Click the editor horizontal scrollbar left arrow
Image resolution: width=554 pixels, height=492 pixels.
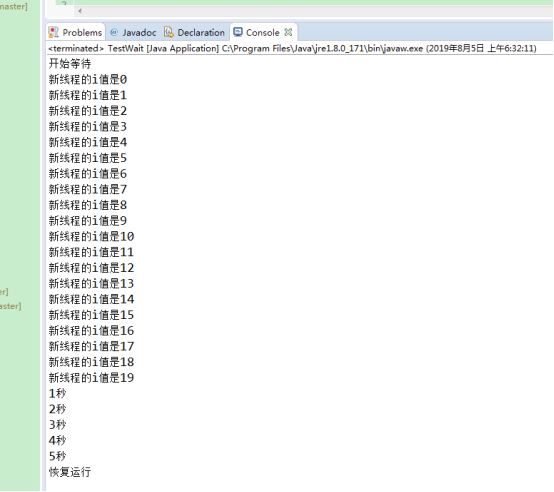[80, 11]
